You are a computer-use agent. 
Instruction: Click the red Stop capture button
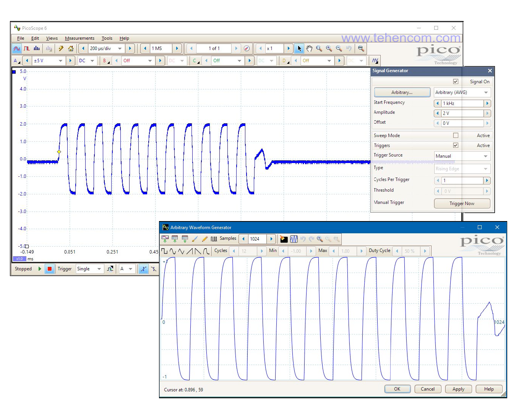50,269
